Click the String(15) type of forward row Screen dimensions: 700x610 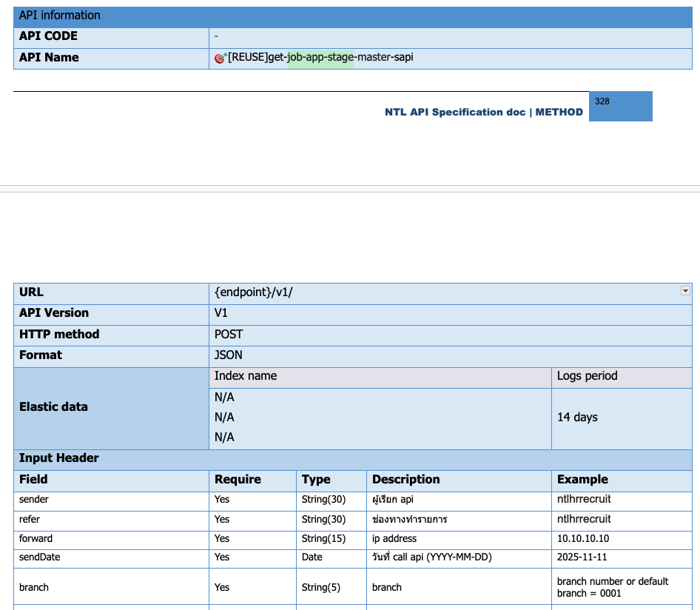pyautogui.click(x=323, y=539)
